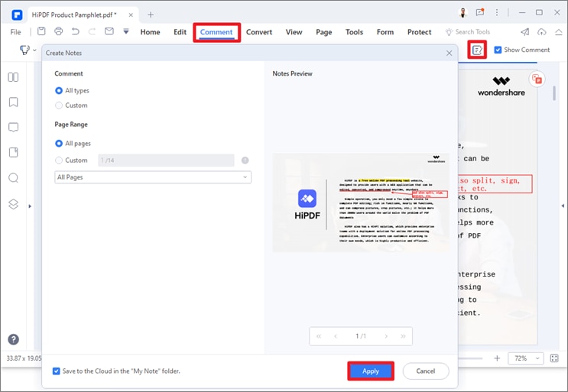Select Custom page range radio button
The image size is (568, 392).
pos(59,160)
